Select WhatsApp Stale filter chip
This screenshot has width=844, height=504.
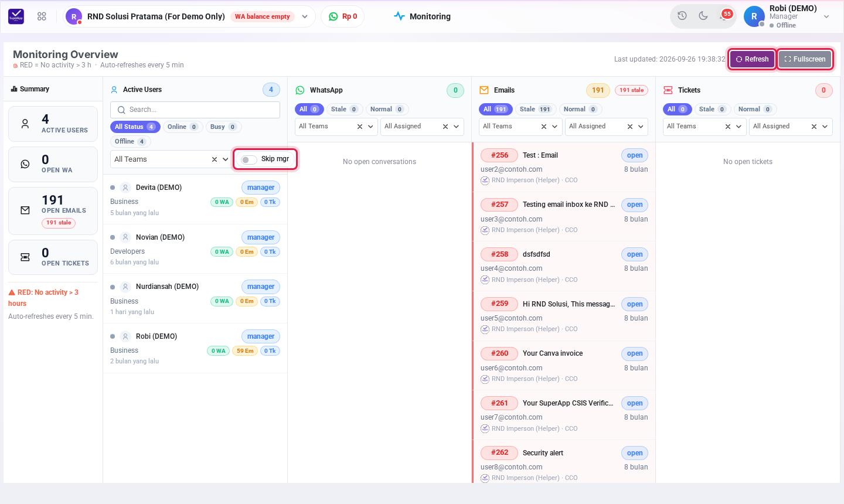345,109
